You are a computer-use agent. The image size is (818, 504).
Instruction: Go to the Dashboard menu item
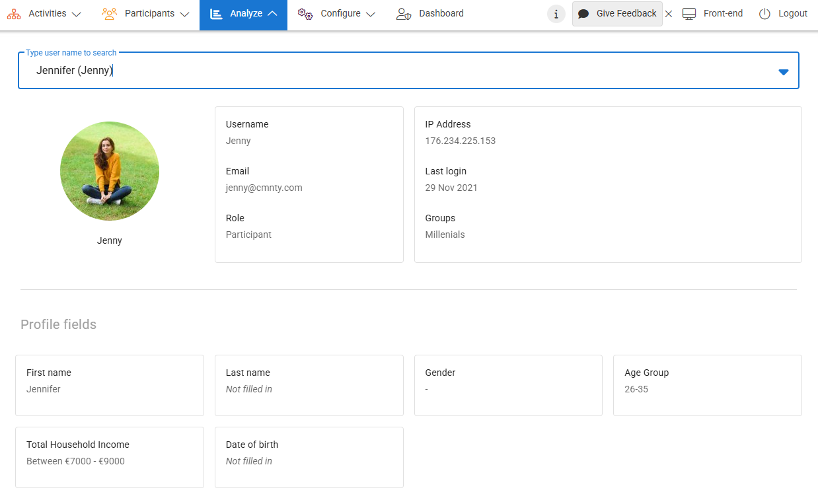click(441, 14)
